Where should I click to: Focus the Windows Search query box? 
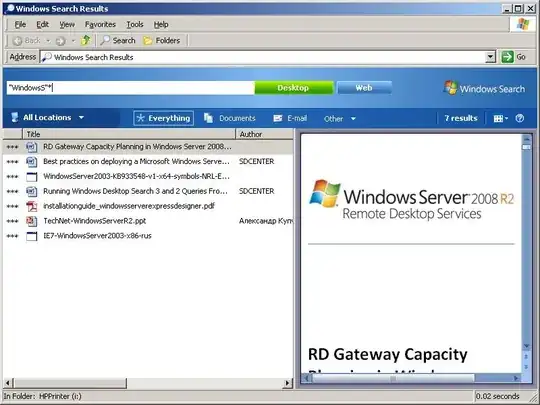[130, 88]
